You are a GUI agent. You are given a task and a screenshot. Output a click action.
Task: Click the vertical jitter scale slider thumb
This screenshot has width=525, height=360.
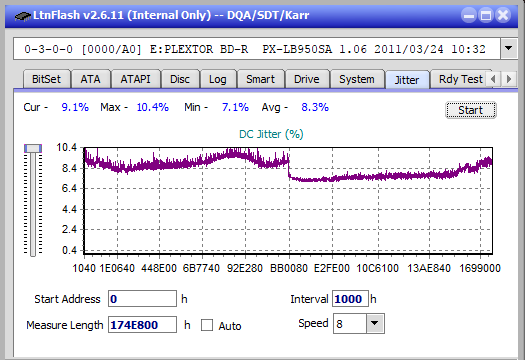33,149
